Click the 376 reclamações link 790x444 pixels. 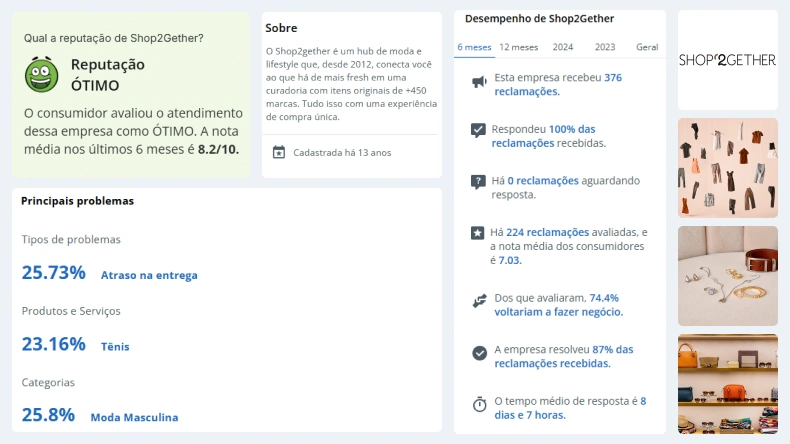[558, 85]
